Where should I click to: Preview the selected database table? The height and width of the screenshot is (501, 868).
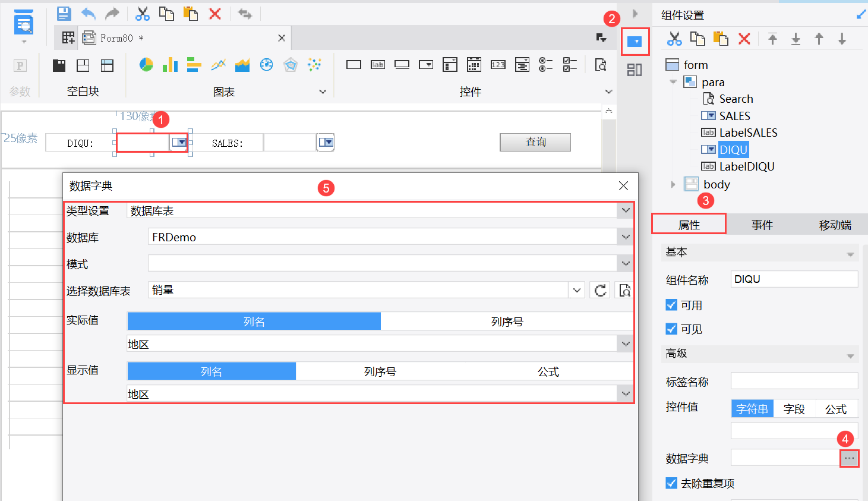click(624, 290)
